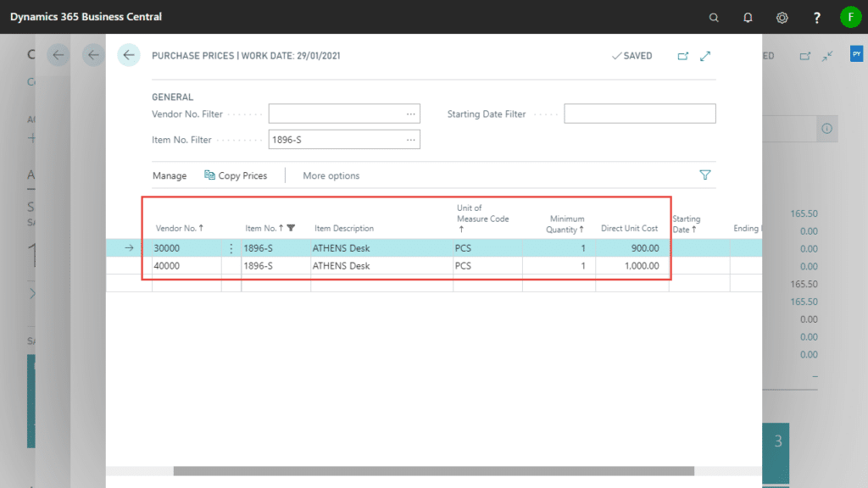The image size is (868, 488).
Task: Open Purchase Prices in new window
Action: click(x=683, y=56)
